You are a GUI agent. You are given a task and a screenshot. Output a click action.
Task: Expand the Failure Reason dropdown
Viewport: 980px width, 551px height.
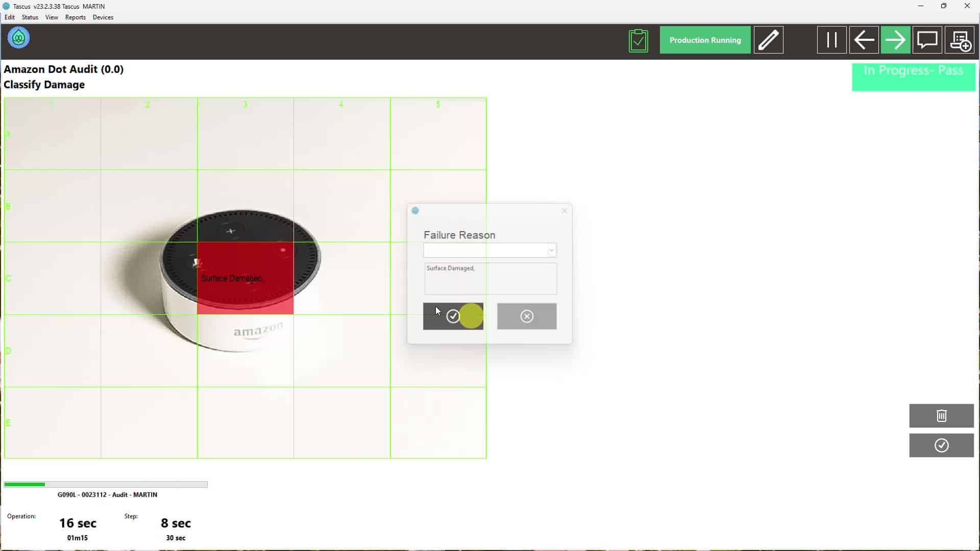pyautogui.click(x=551, y=250)
